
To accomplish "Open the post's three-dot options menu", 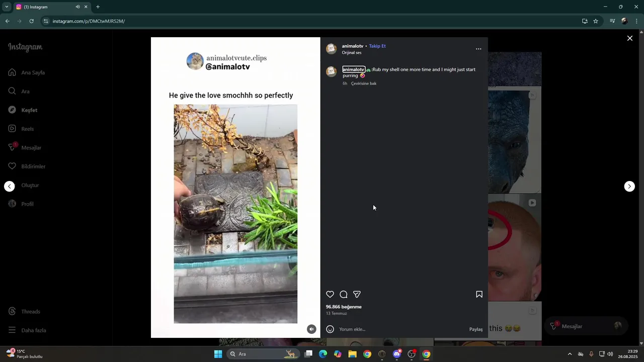I will [x=478, y=49].
